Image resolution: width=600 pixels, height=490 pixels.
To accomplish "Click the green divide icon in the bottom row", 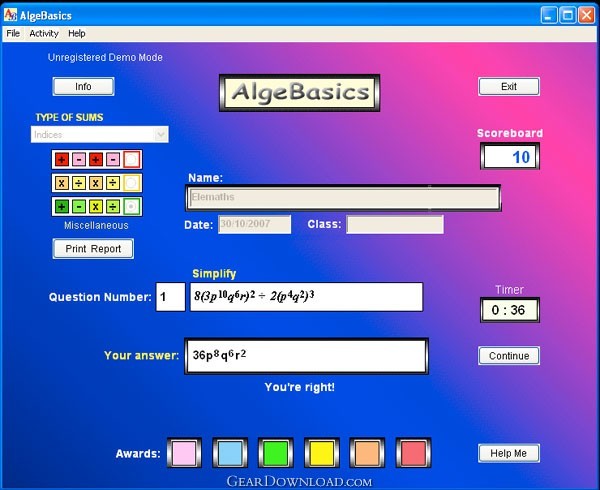I will (112, 207).
